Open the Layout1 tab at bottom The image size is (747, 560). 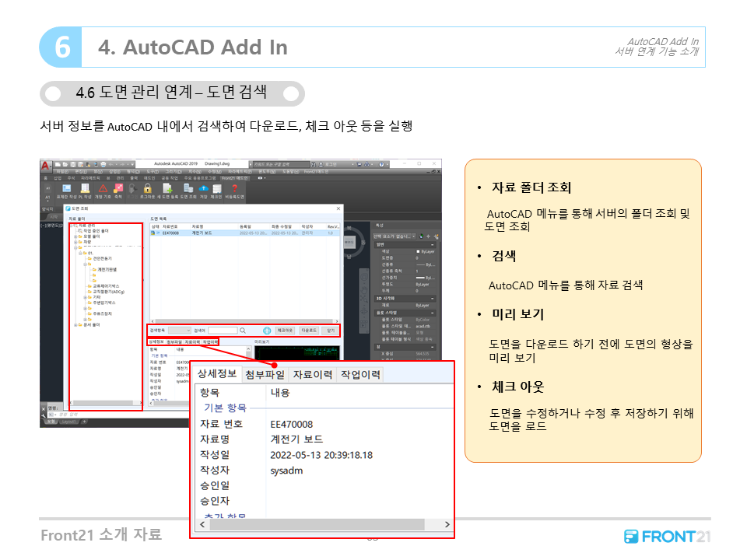(x=68, y=422)
